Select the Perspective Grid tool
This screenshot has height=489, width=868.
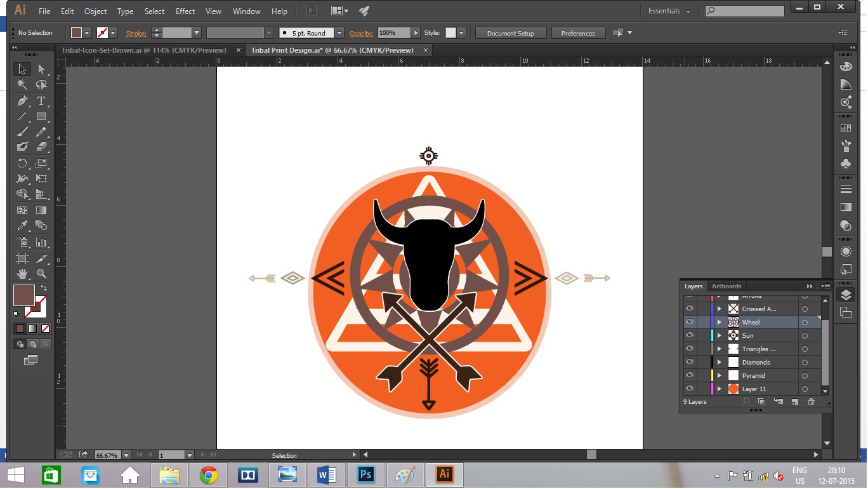click(41, 194)
